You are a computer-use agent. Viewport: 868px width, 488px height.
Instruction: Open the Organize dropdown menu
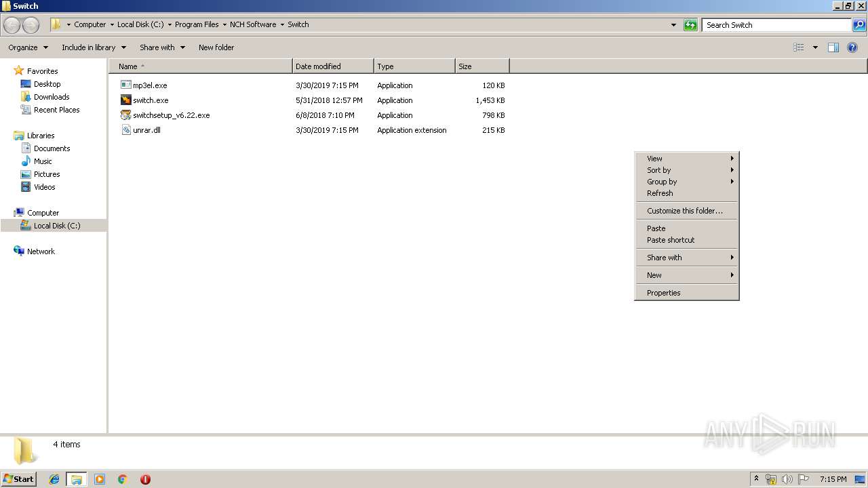28,47
